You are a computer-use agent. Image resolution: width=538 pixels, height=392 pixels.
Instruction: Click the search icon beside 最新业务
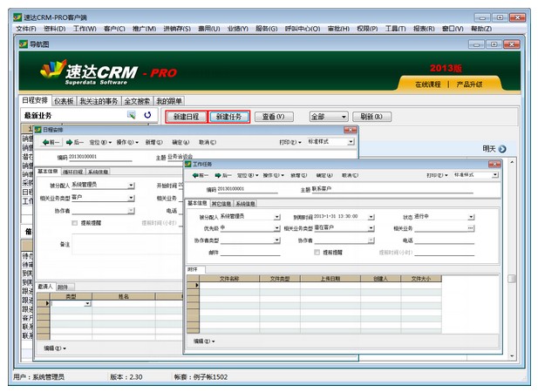[x=132, y=115]
